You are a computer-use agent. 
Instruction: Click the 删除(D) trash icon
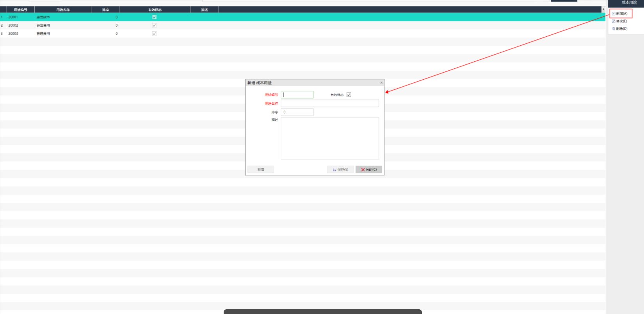(614, 29)
